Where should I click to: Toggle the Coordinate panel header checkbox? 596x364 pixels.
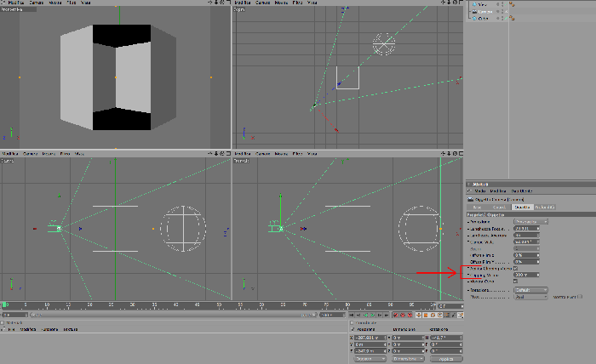click(352, 323)
